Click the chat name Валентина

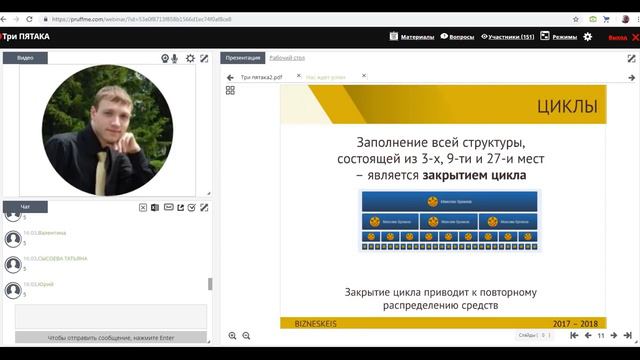(x=52, y=233)
